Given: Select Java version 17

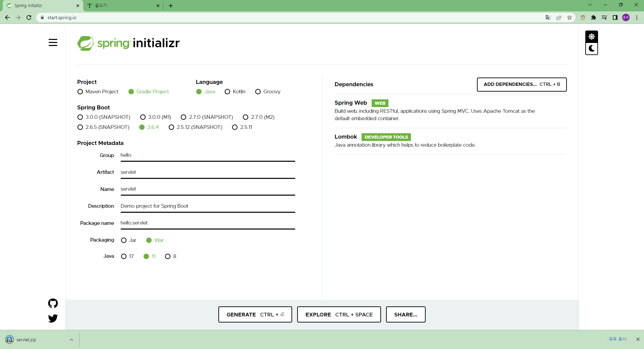Looking at the screenshot, I should pos(127,256).
